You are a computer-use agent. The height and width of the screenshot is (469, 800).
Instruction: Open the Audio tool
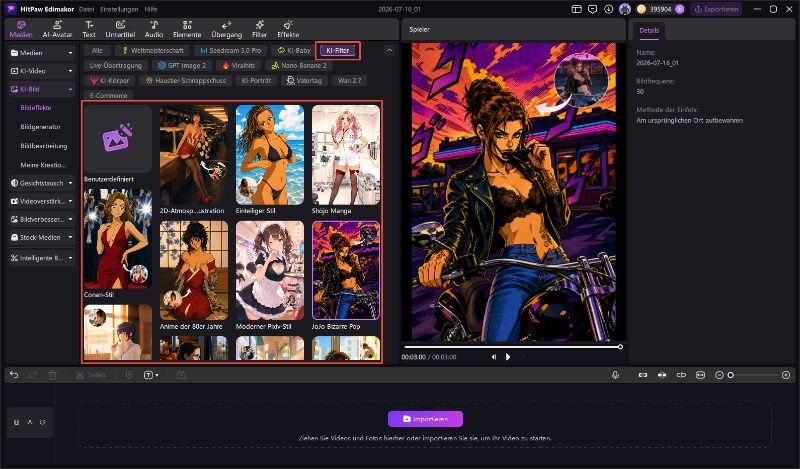154,29
